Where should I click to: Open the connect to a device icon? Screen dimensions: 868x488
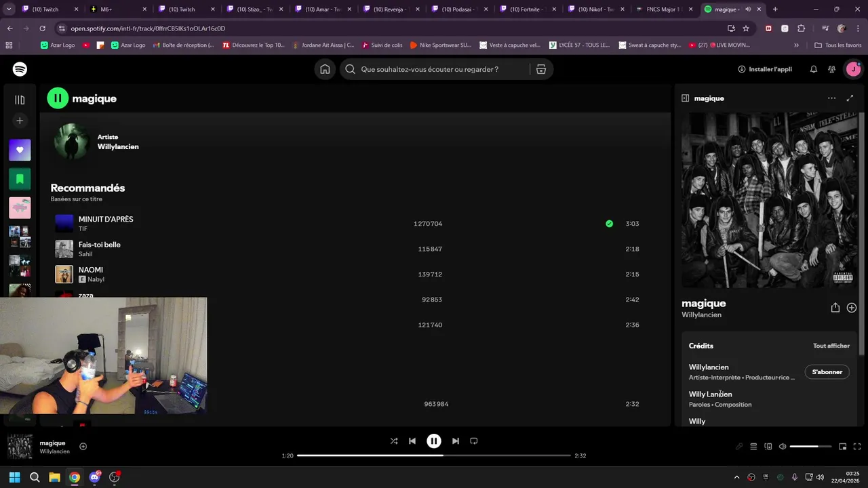(x=768, y=447)
